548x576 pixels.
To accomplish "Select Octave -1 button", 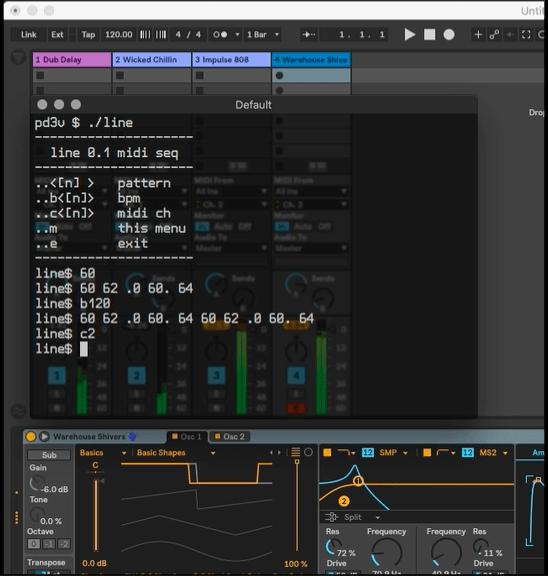I will pos(49,544).
